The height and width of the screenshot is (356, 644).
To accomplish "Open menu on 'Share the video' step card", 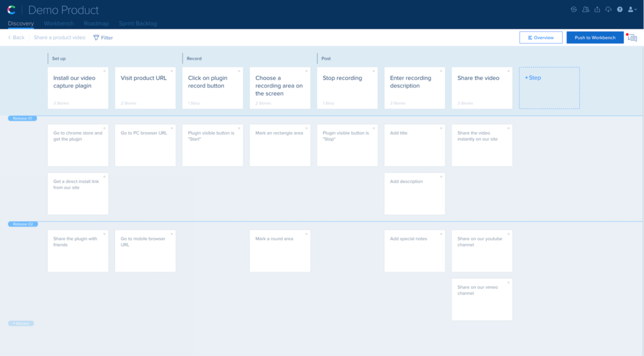I will tap(508, 71).
